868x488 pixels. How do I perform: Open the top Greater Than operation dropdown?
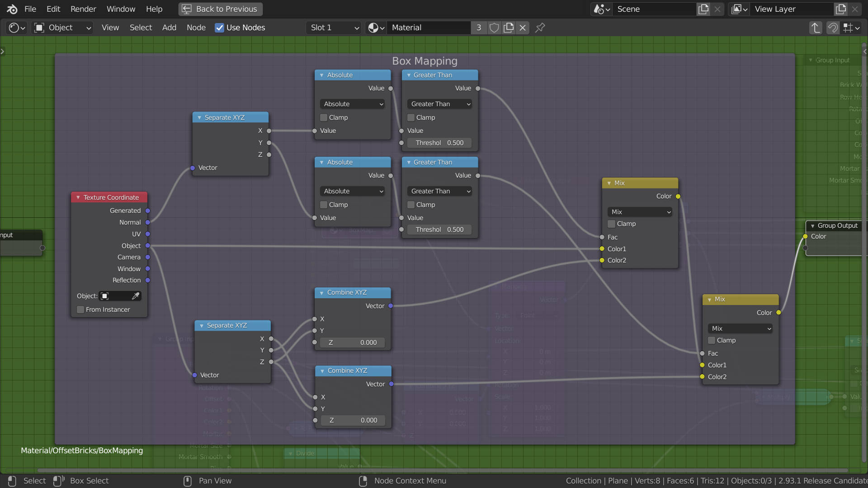click(x=440, y=104)
